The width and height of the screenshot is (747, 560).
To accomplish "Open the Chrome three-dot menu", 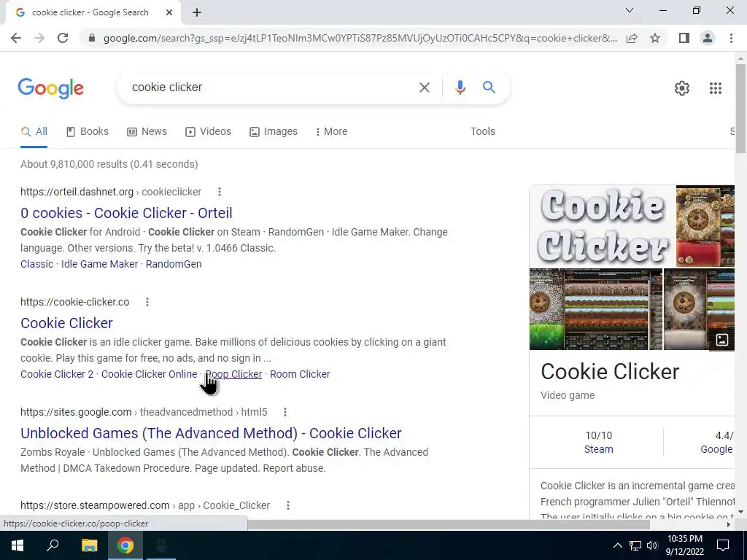I will pyautogui.click(x=731, y=38).
